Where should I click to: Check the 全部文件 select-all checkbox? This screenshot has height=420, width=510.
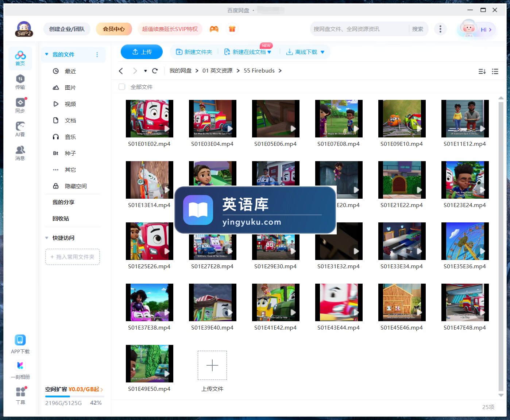(122, 87)
